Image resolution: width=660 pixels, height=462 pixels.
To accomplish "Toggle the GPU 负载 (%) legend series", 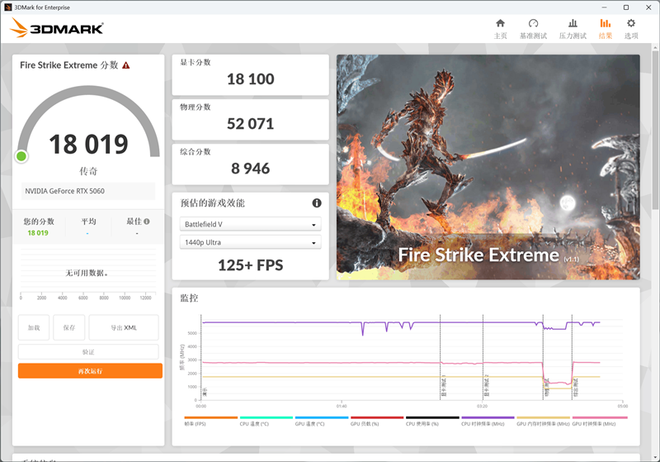I will [377, 421].
